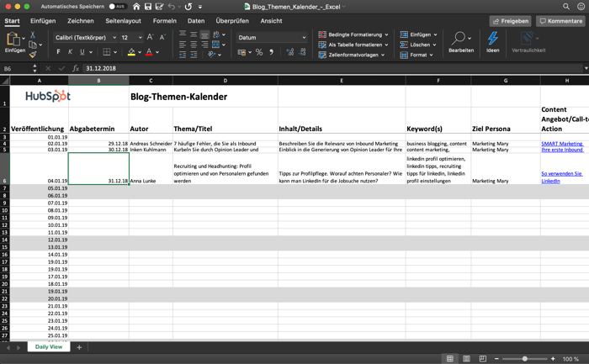This screenshot has height=364, width=589.
Task: Click the save disk icon in title bar
Action: (148, 7)
